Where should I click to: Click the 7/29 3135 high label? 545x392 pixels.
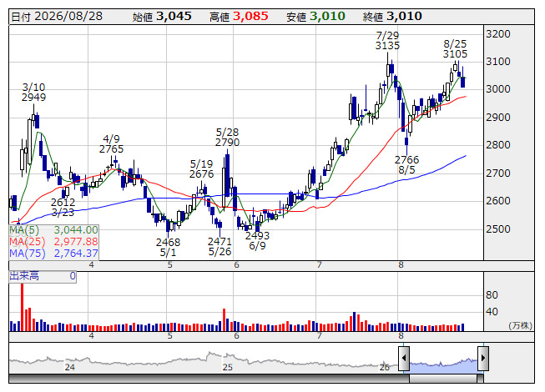387,40
